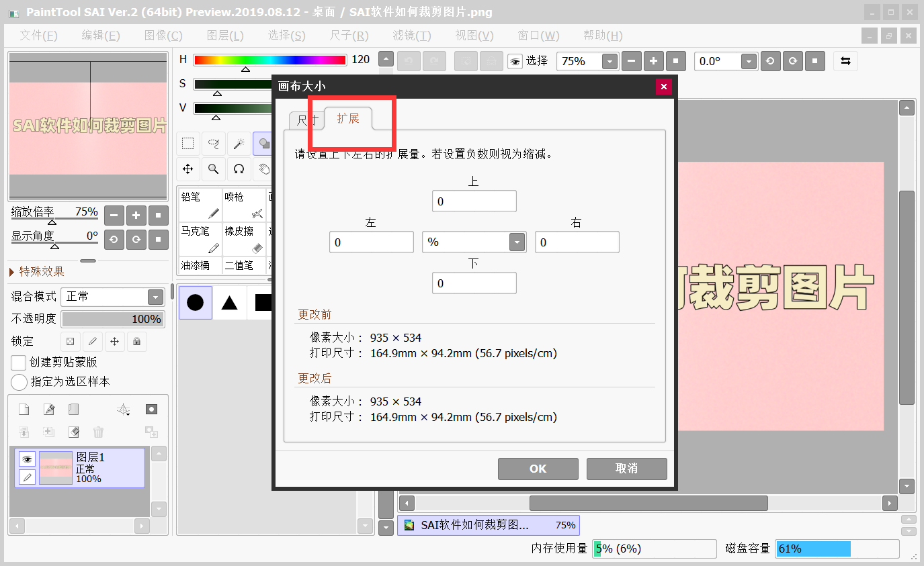This screenshot has width=924, height=566.
Task: Close the 画布大小 dialog
Action: [x=663, y=87]
